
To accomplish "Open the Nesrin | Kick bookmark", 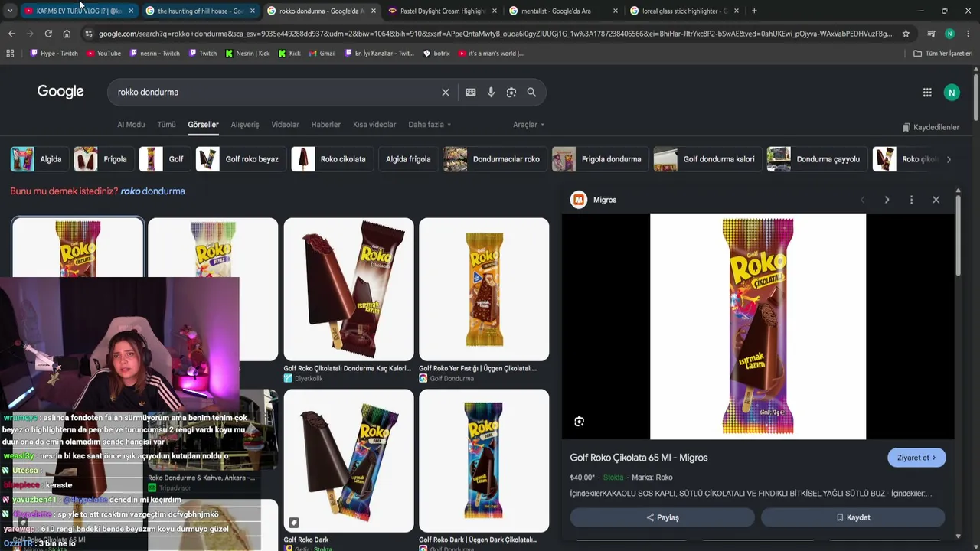I will click(247, 54).
